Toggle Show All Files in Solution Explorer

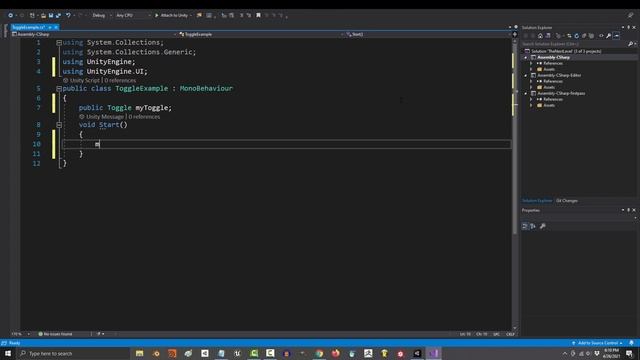click(x=591, y=36)
